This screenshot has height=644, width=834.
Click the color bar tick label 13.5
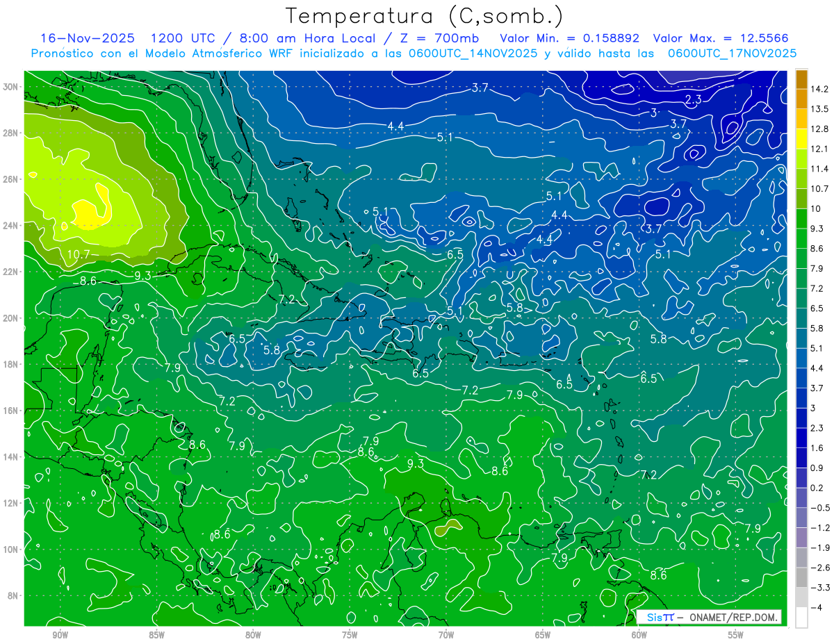tap(821, 109)
